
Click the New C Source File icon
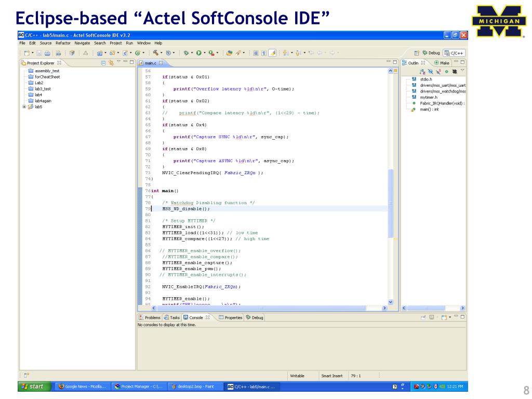(x=125, y=53)
